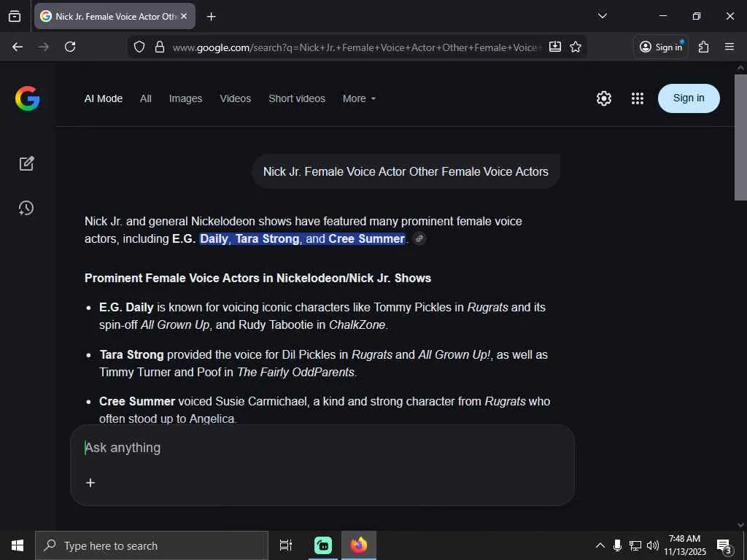Image resolution: width=747 pixels, height=560 pixels.
Task: Open the Windows Start menu
Action: tap(18, 545)
